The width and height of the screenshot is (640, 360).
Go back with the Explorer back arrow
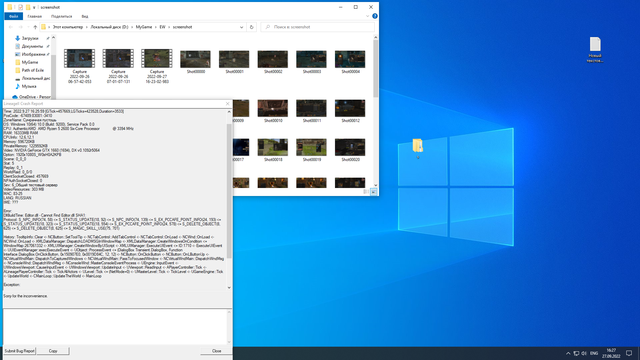coord(11,27)
